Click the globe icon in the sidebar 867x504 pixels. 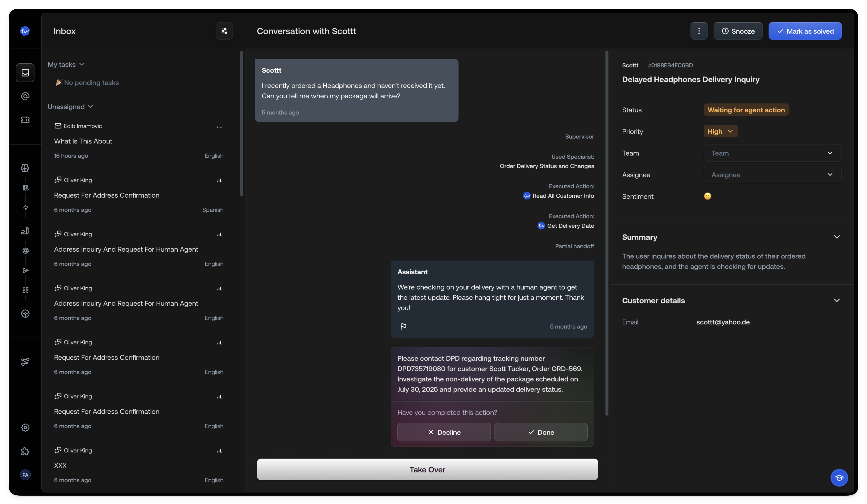tap(25, 251)
